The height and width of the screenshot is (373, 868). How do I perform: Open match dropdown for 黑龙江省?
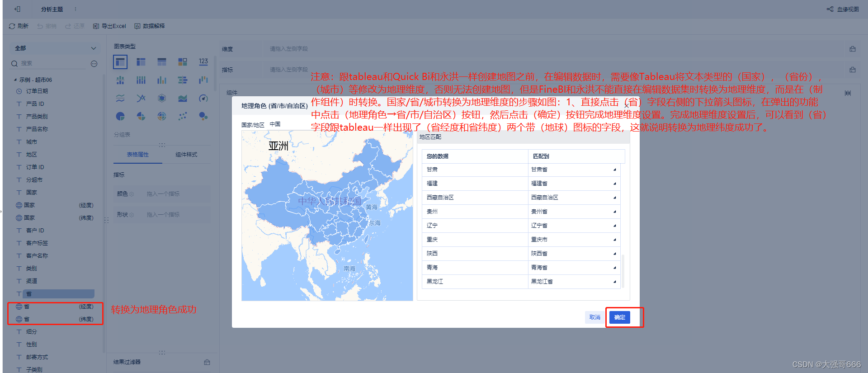point(614,282)
